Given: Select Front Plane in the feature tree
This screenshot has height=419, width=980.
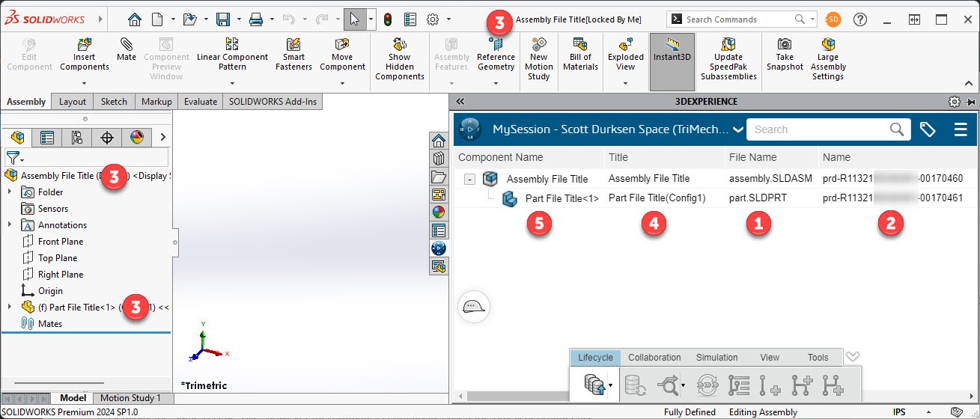Looking at the screenshot, I should pyautogui.click(x=61, y=242).
